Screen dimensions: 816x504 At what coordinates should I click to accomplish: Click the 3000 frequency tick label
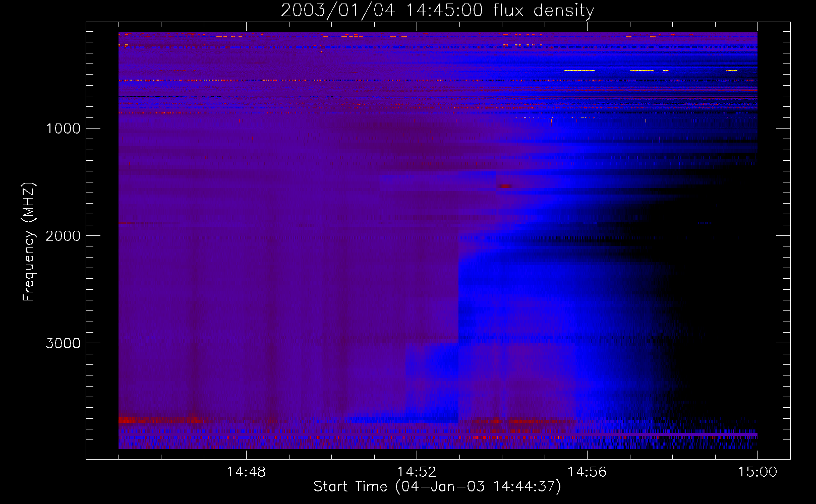[63, 343]
